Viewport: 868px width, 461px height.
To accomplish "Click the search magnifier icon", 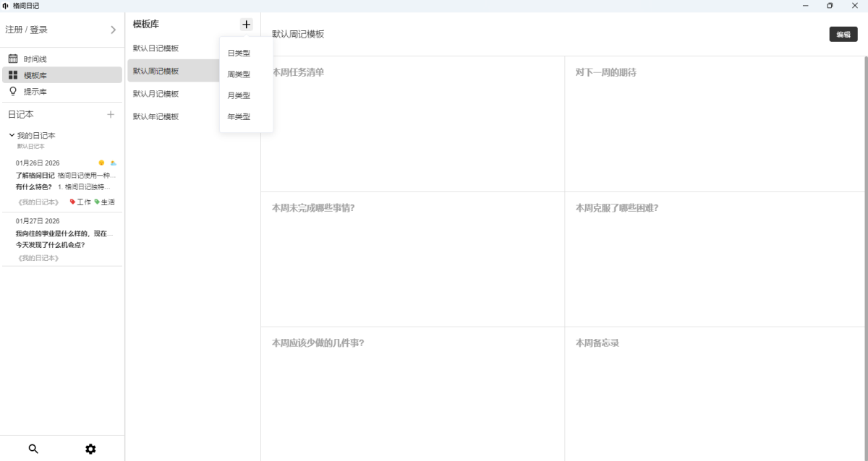I will pos(33,449).
